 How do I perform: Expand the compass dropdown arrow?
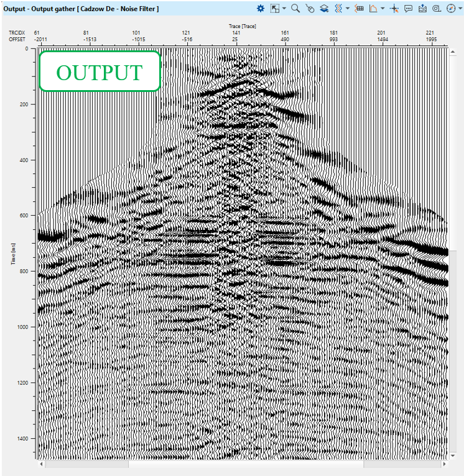tap(460, 9)
